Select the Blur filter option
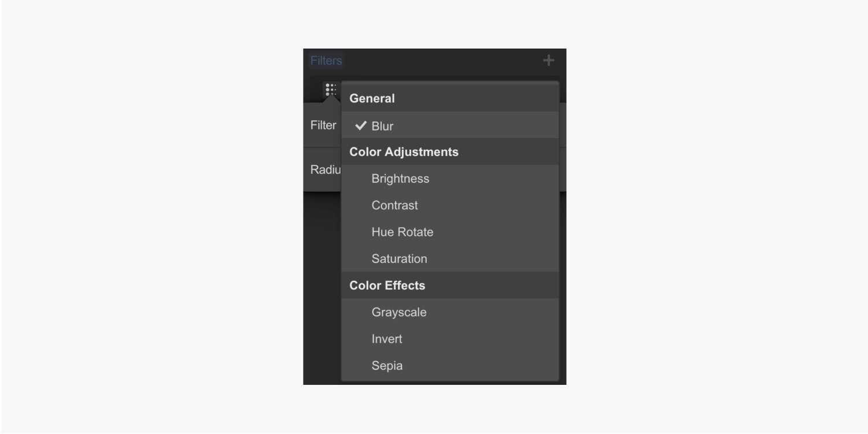The image size is (868, 434). pyautogui.click(x=450, y=125)
